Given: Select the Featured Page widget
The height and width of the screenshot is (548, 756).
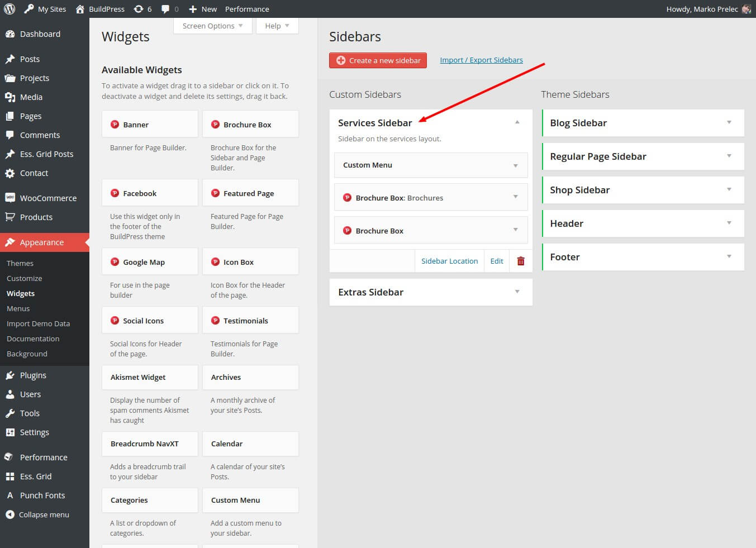Looking at the screenshot, I should click(x=250, y=193).
